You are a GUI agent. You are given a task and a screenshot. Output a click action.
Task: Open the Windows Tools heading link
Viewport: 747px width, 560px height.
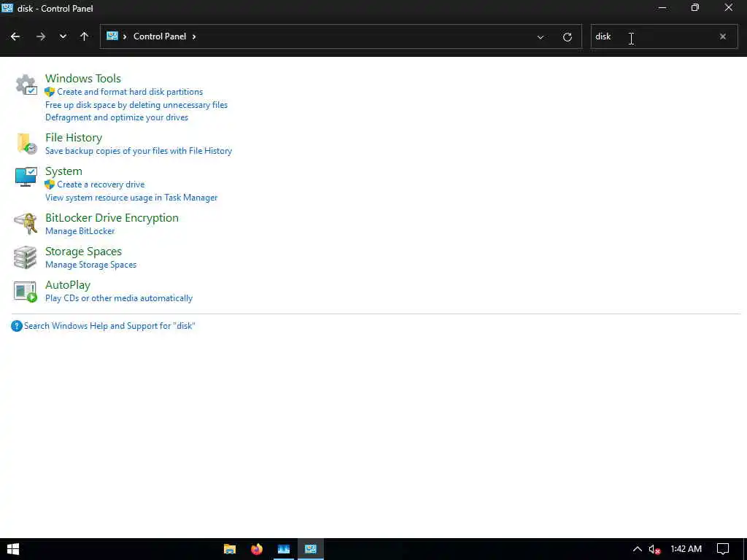pyautogui.click(x=83, y=78)
